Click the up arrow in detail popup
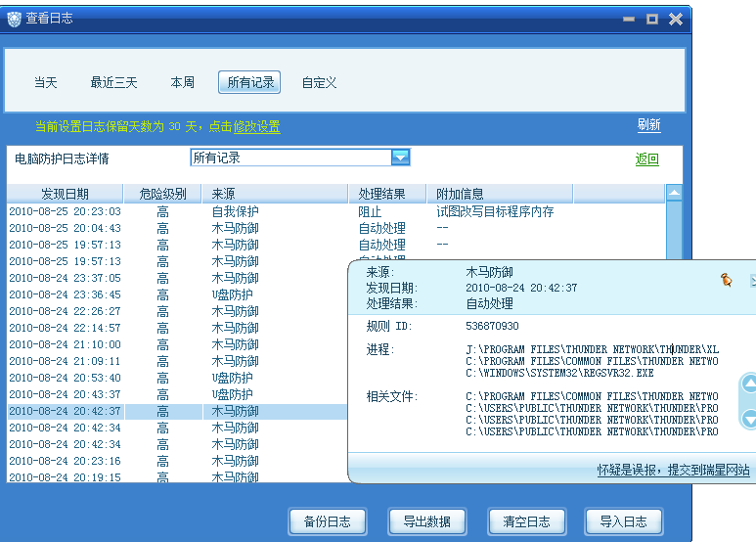Image resolution: width=756 pixels, height=542 pixels. (748, 384)
